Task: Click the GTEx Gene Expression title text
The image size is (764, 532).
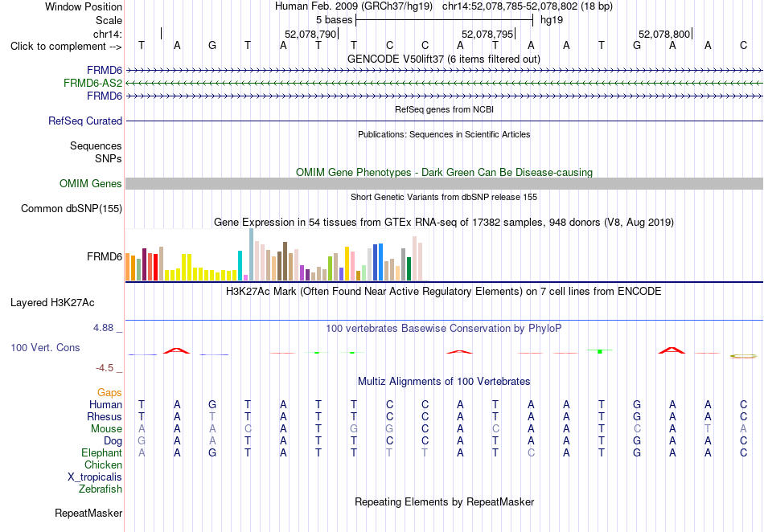Action: (444, 223)
